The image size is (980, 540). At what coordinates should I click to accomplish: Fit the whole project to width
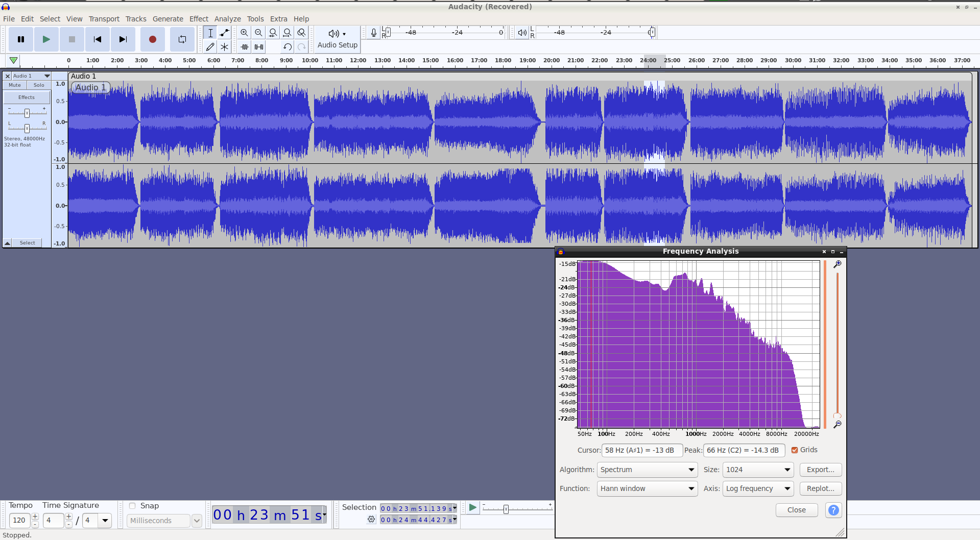coord(288,33)
